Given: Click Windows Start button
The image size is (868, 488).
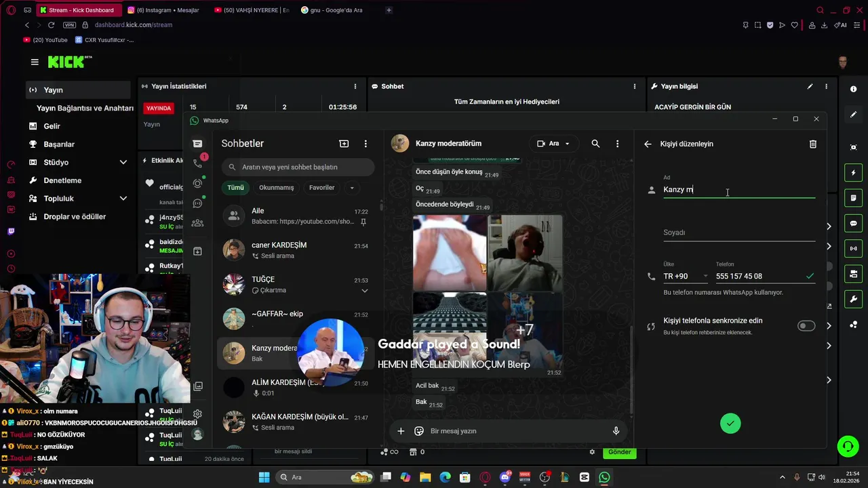Looking at the screenshot, I should click(x=264, y=477).
